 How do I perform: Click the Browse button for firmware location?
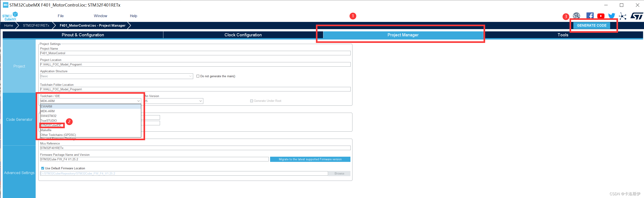339,173
